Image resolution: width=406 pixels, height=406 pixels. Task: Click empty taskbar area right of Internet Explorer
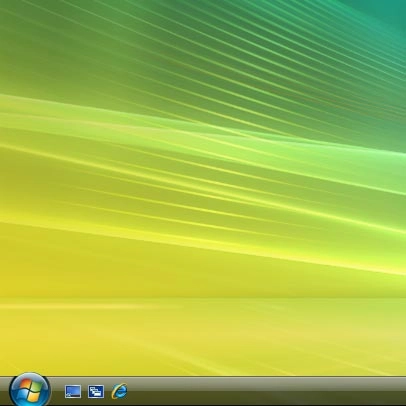coord(267,391)
